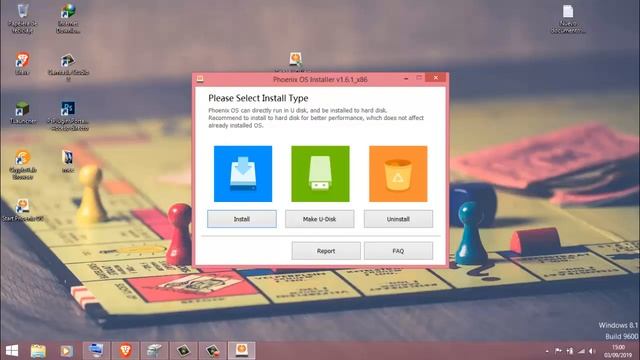Open the dark diamond taskbar icon with red dot
This screenshot has height=360, width=640.
213,351
